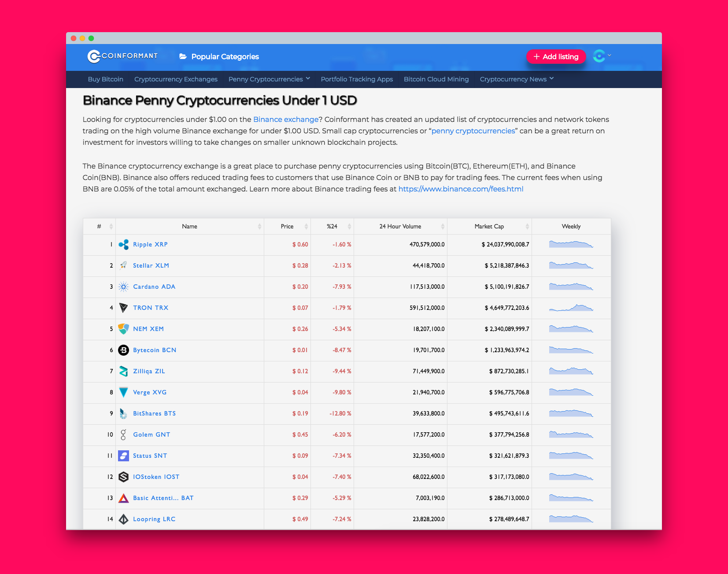Click the page heading Binance Penny Cryptocurrencies
728x574 pixels.
click(220, 100)
